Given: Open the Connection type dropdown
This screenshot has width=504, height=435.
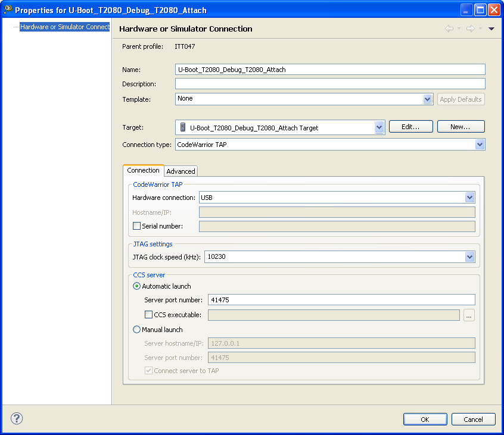Looking at the screenshot, I should click(480, 145).
